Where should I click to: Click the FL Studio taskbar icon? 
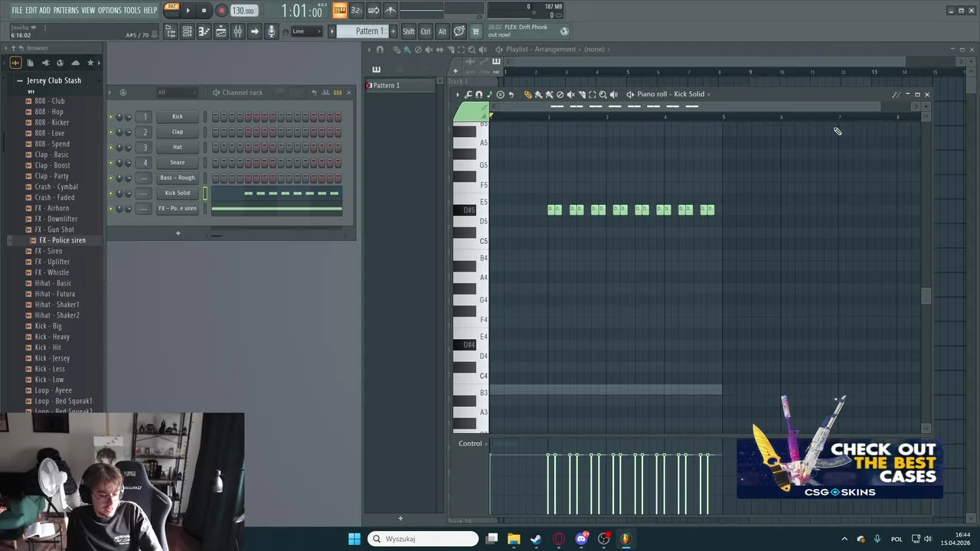click(626, 539)
